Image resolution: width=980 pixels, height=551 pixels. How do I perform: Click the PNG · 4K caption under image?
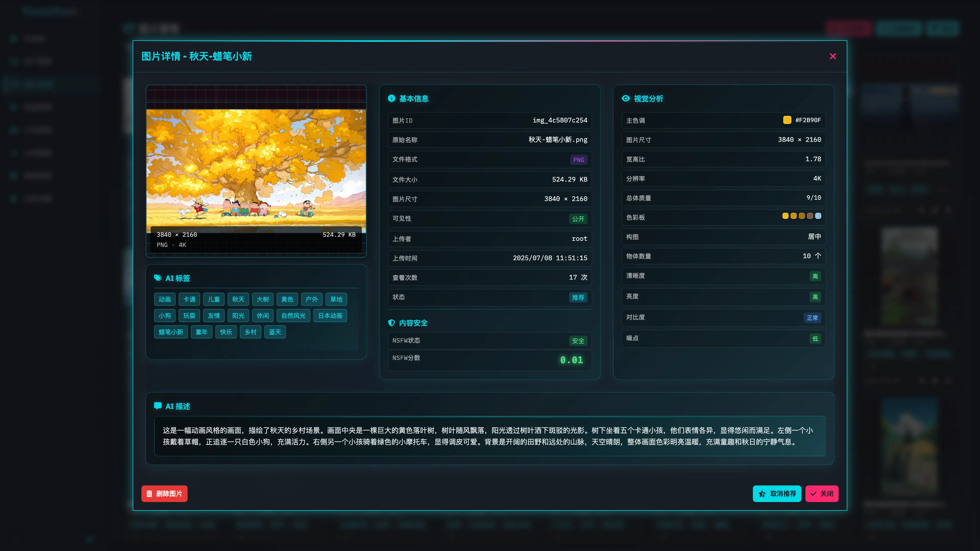(x=171, y=245)
